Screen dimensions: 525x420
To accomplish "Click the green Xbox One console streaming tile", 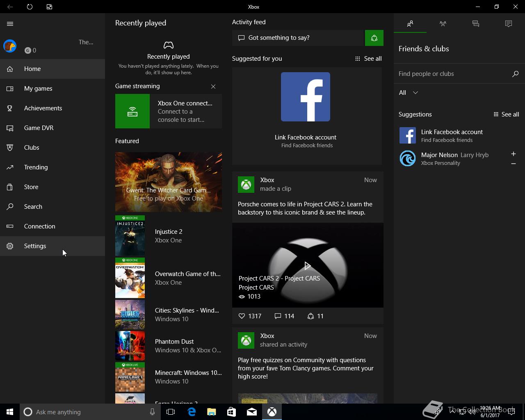I will [x=132, y=111].
